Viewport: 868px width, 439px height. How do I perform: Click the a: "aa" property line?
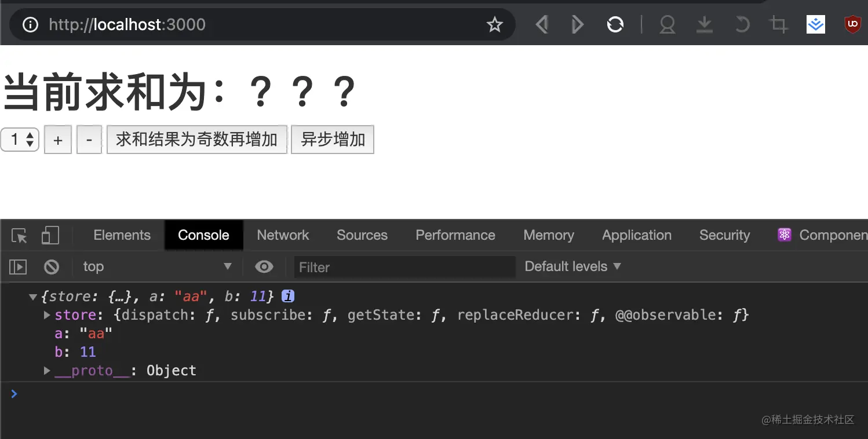[x=83, y=334]
